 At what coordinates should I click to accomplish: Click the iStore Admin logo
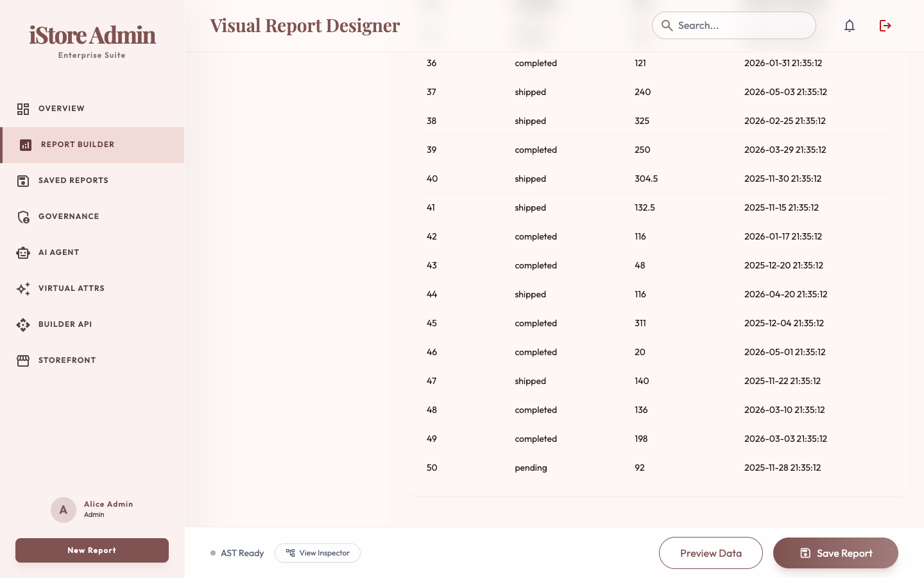tap(92, 35)
